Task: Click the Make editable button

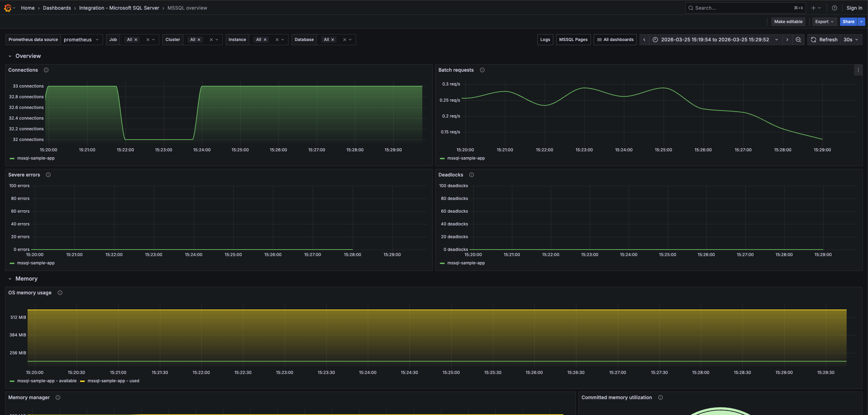Action: [x=788, y=21]
